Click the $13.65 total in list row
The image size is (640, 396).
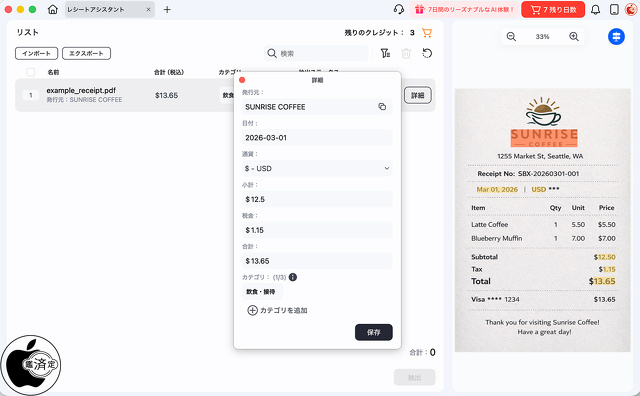(x=166, y=95)
